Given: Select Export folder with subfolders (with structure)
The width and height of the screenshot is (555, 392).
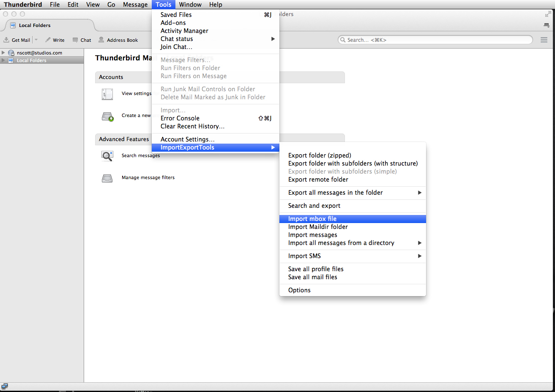Looking at the screenshot, I should coord(353,163).
